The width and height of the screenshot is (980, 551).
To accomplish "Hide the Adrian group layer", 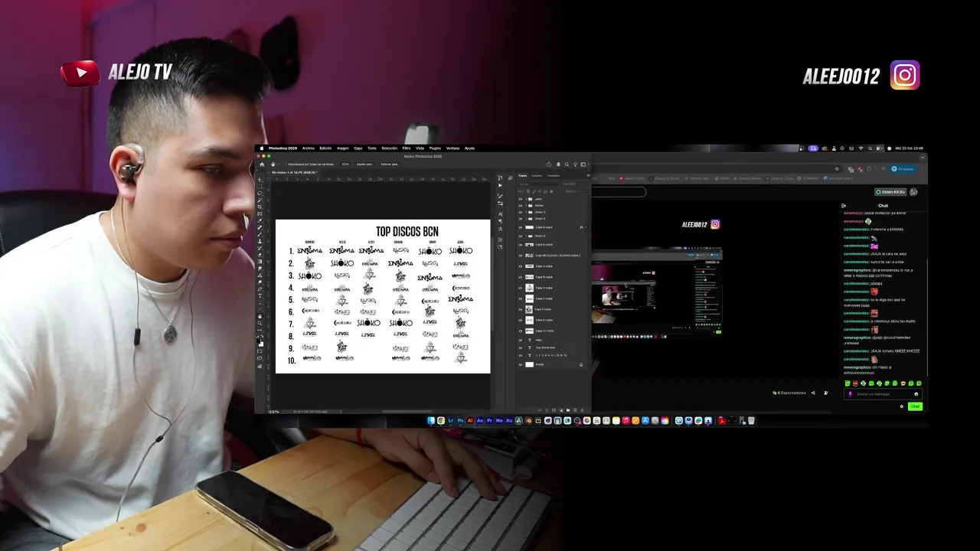I will click(521, 206).
